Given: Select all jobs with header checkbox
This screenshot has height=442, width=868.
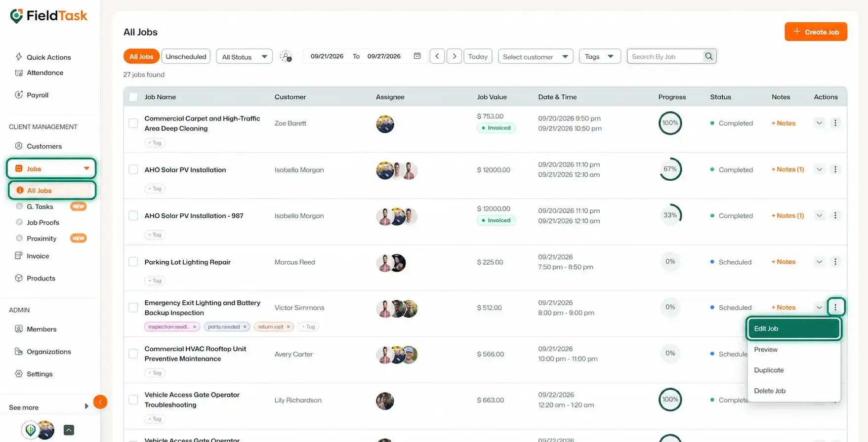Looking at the screenshot, I should [x=133, y=97].
